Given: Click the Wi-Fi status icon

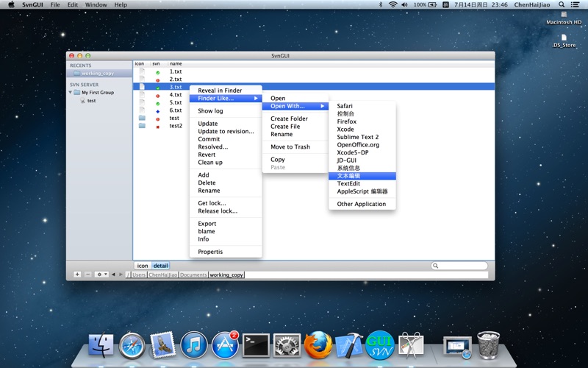Looking at the screenshot, I should click(392, 4).
